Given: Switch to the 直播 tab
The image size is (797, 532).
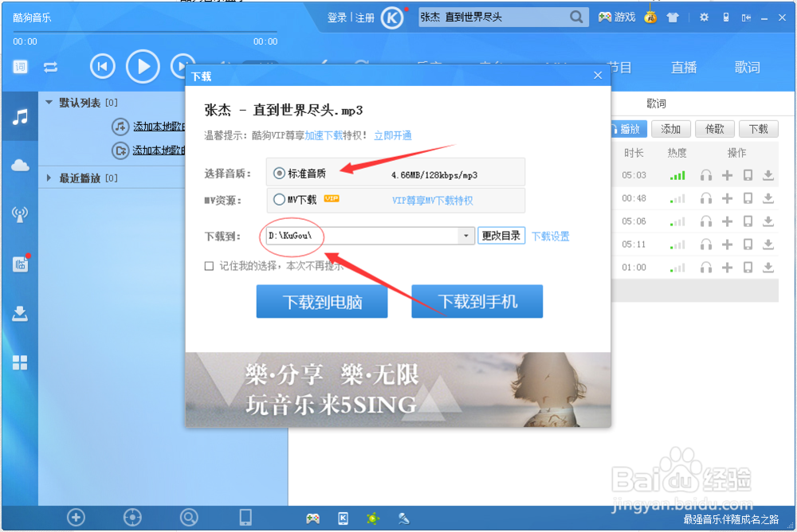Looking at the screenshot, I should pyautogui.click(x=684, y=67).
